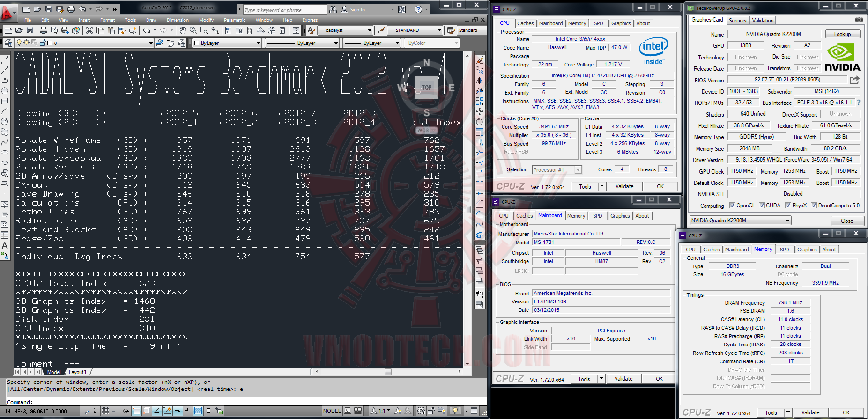Open the STANDARD dimension style dropdown
The image size is (868, 419).
coord(439,30)
